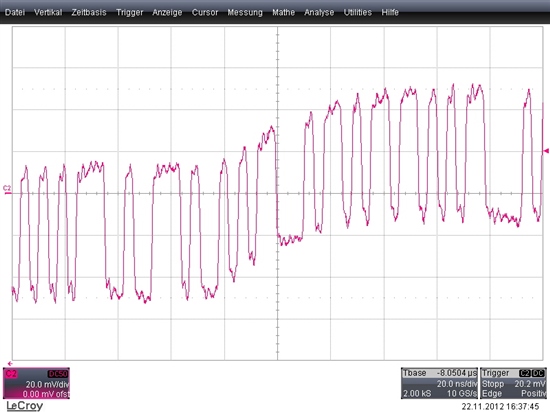Click the C2 channel descriptor box
This screenshot has width=550, height=412.
[x=36, y=383]
